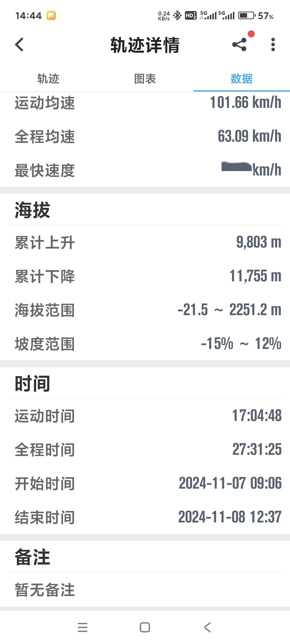Tap the back arrow in header
The height and width of the screenshot is (644, 290).
[x=19, y=45]
